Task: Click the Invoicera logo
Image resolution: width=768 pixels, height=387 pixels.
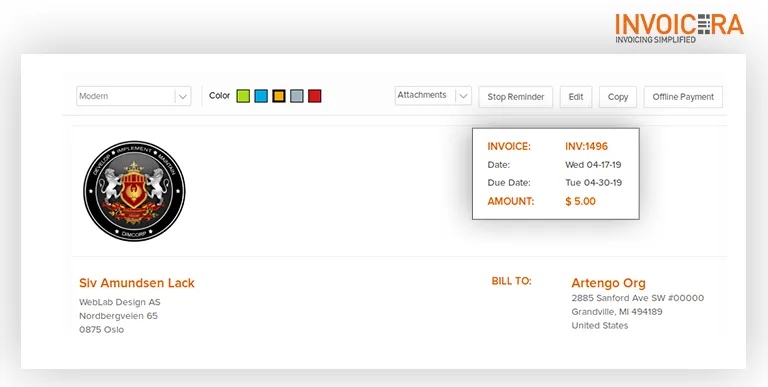Action: tap(679, 28)
